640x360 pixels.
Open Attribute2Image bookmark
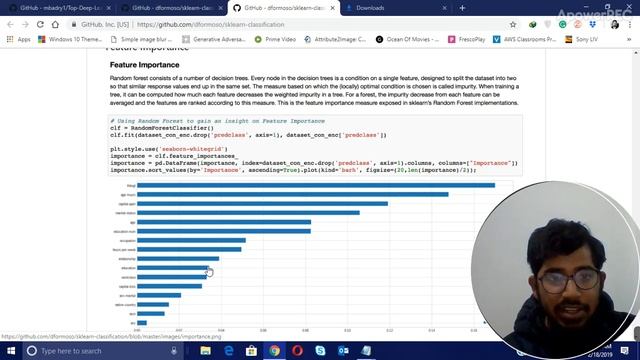(335, 39)
